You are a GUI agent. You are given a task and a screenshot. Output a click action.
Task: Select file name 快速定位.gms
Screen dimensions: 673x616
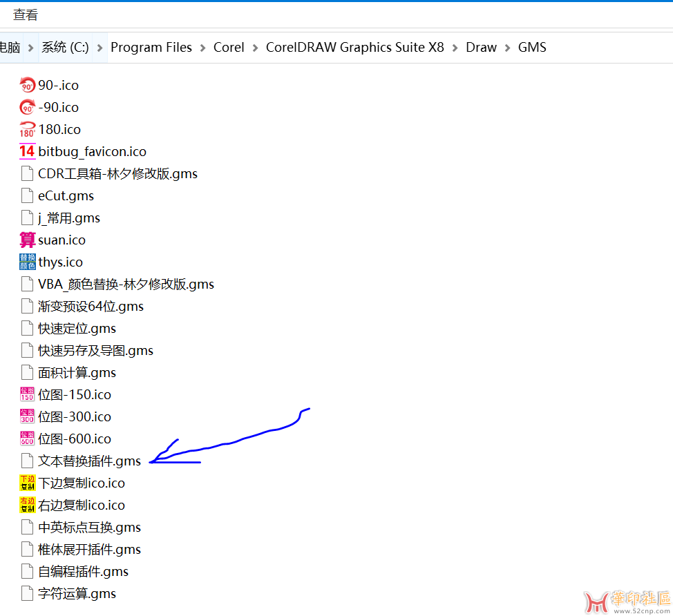(77, 329)
